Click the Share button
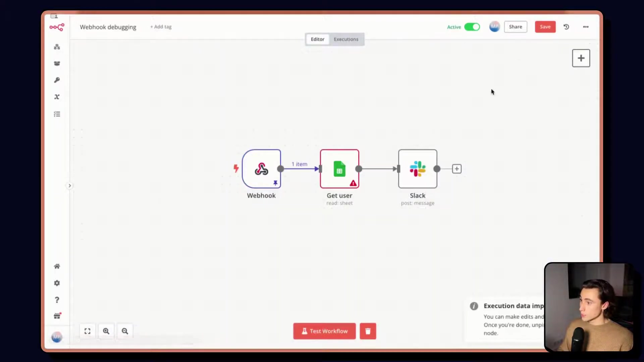The image size is (644, 362). coord(516,27)
